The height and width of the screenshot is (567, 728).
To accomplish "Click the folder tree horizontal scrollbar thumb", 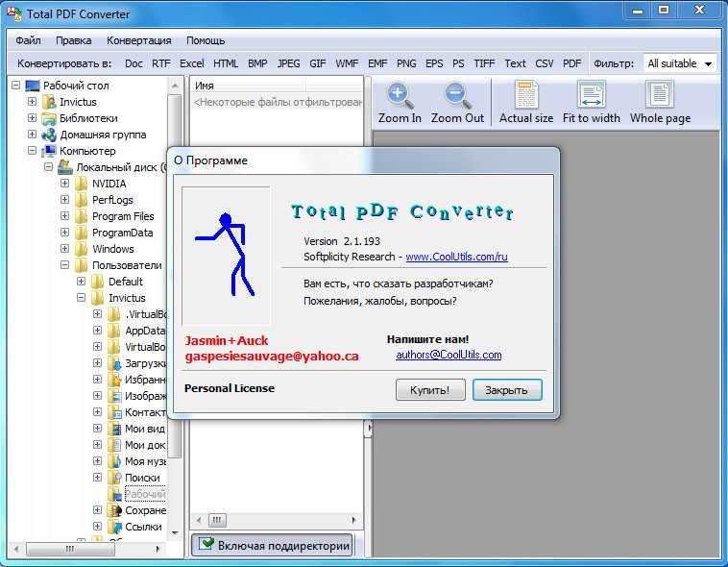I will [x=70, y=549].
